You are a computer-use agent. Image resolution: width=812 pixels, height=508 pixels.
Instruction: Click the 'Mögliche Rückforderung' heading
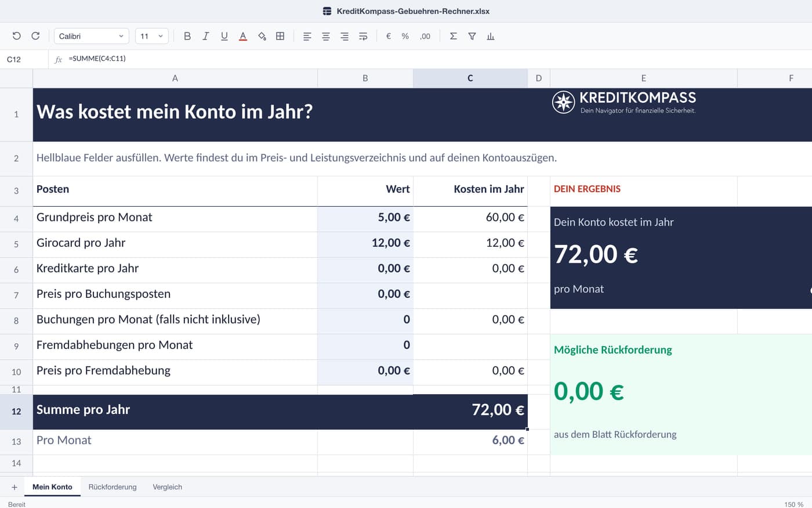tap(613, 350)
